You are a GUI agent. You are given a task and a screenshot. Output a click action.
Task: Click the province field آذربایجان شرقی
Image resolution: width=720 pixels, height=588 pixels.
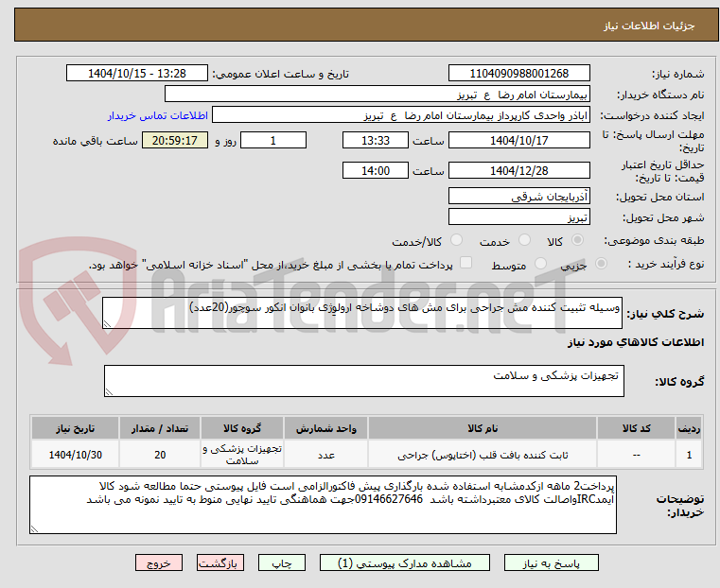[518, 196]
